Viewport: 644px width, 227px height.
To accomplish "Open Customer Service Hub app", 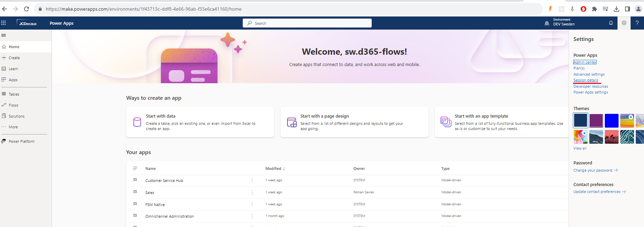I will [164, 181].
